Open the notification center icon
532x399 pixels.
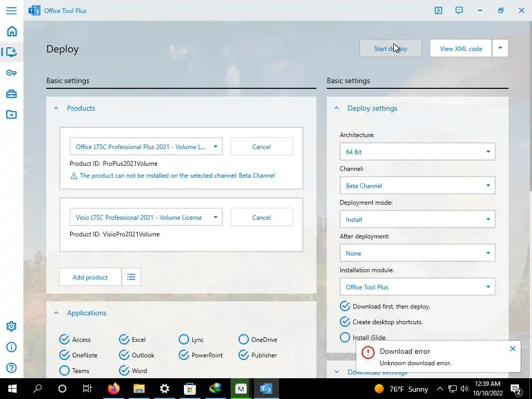click(516, 389)
